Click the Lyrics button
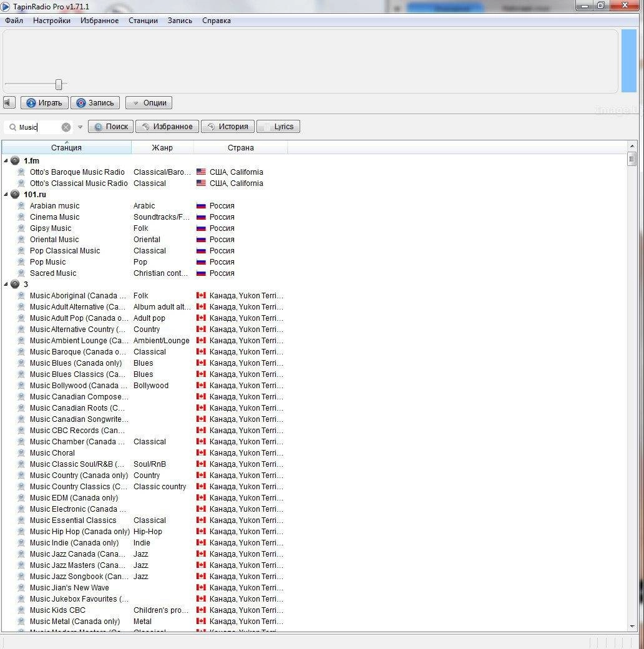Image resolution: width=644 pixels, height=649 pixels. (278, 126)
